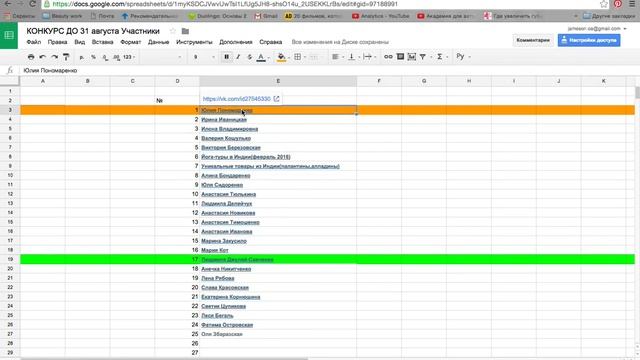Click the Print icon in toolbar

click(x=31, y=57)
